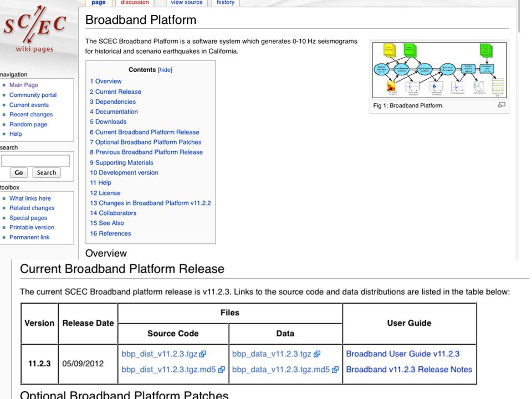The width and height of the screenshot is (532, 399).
Task: Jump to 2 Current Release section
Action: click(x=115, y=91)
